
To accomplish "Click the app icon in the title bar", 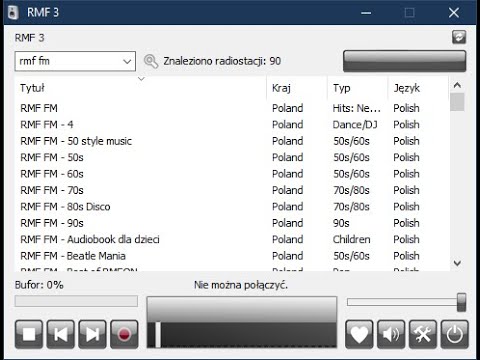I will (13, 13).
